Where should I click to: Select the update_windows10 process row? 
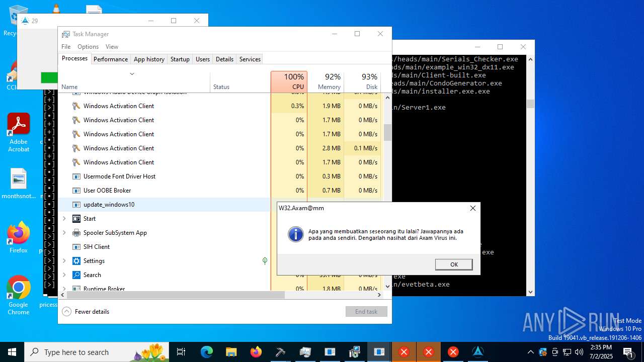(x=165, y=205)
